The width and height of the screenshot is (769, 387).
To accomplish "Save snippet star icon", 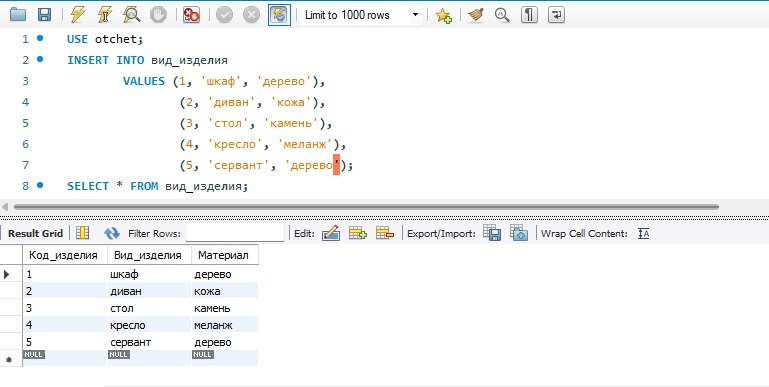I will (443, 15).
